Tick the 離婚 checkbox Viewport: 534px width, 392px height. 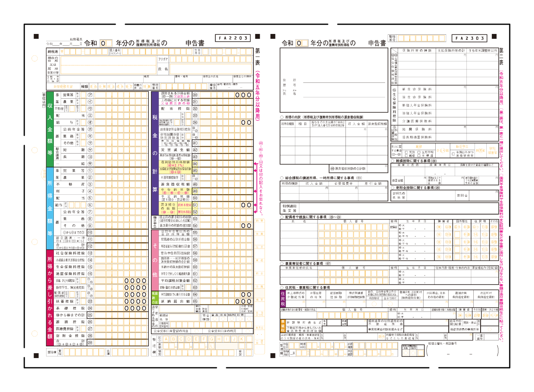(406, 156)
